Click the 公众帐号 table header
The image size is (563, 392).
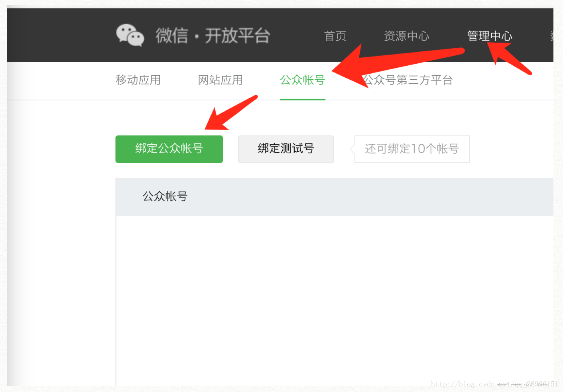tap(165, 196)
